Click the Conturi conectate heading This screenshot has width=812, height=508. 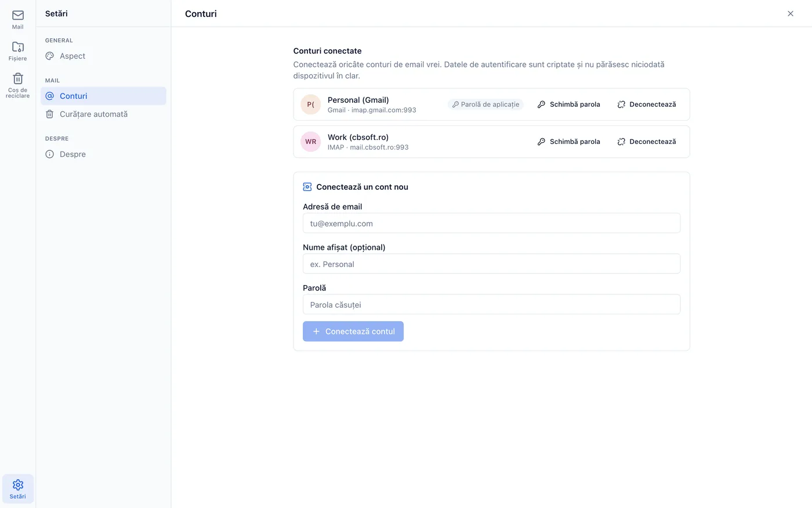[x=328, y=51]
